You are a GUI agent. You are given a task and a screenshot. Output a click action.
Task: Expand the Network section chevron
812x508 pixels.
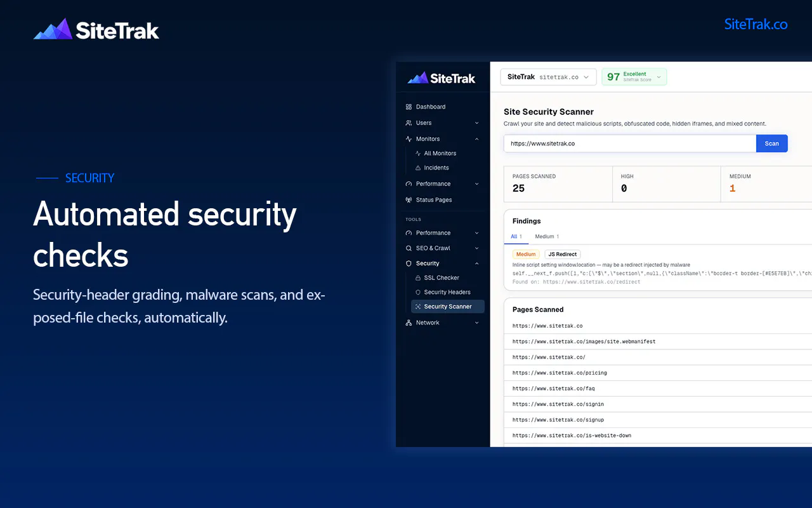(x=477, y=323)
